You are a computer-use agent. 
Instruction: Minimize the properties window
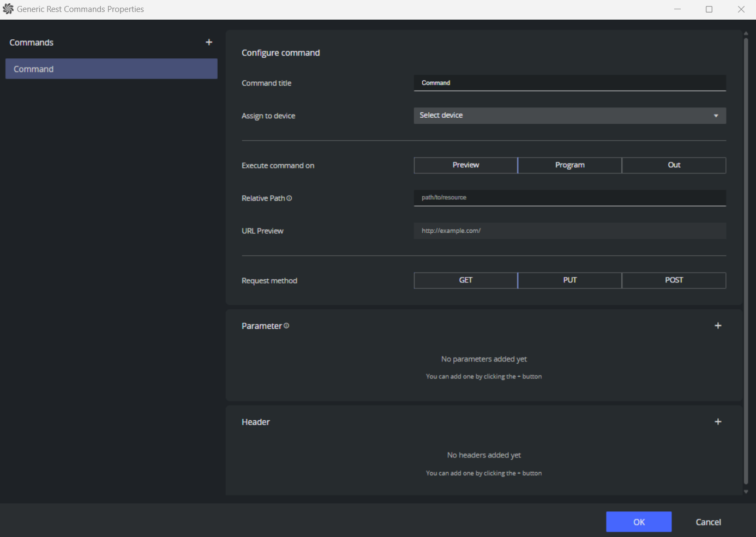[x=677, y=9]
